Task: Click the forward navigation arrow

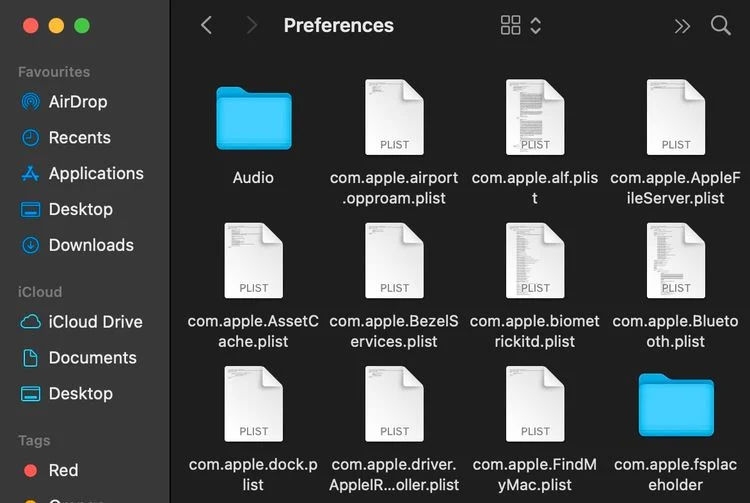Action: click(x=250, y=26)
